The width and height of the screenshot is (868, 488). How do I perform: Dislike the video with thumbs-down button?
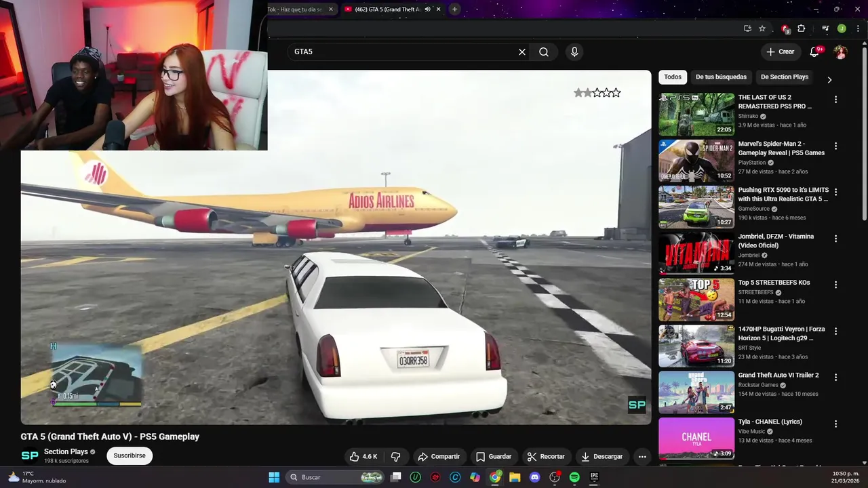pos(396,456)
